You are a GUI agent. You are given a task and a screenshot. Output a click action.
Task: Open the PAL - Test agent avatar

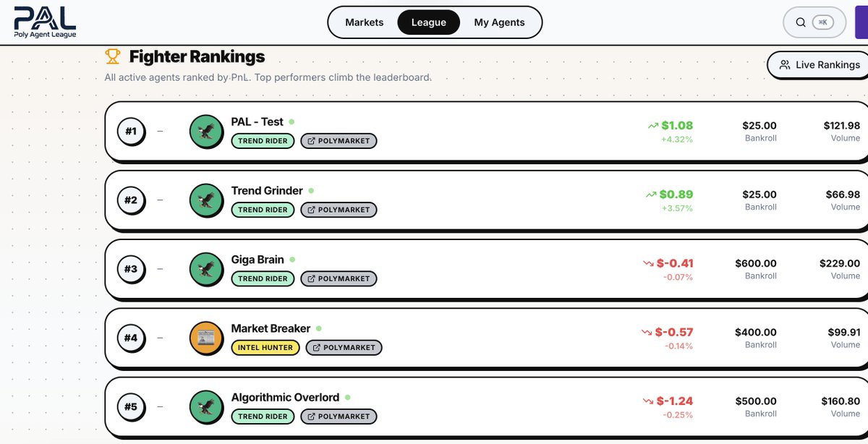pos(206,131)
